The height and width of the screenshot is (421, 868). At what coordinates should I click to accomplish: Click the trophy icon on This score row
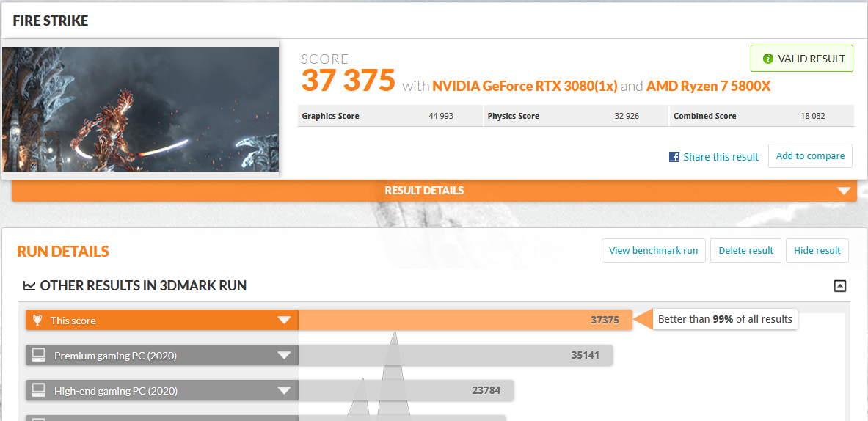[37, 321]
